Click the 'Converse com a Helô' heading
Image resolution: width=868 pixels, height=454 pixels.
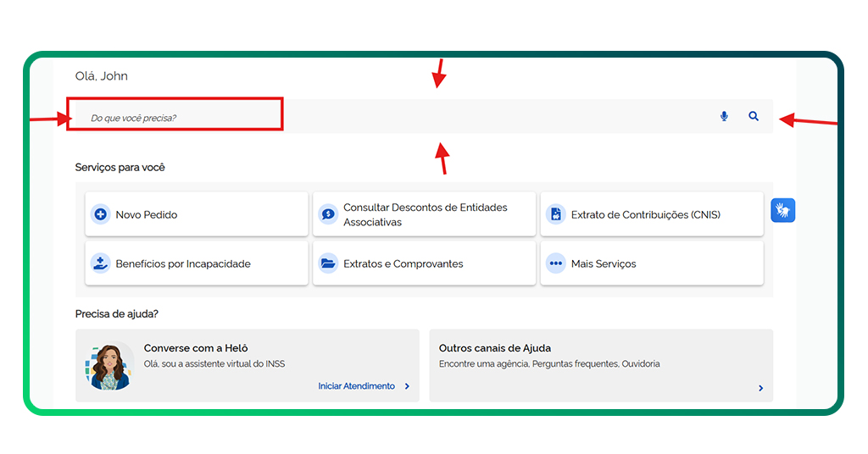click(x=196, y=348)
